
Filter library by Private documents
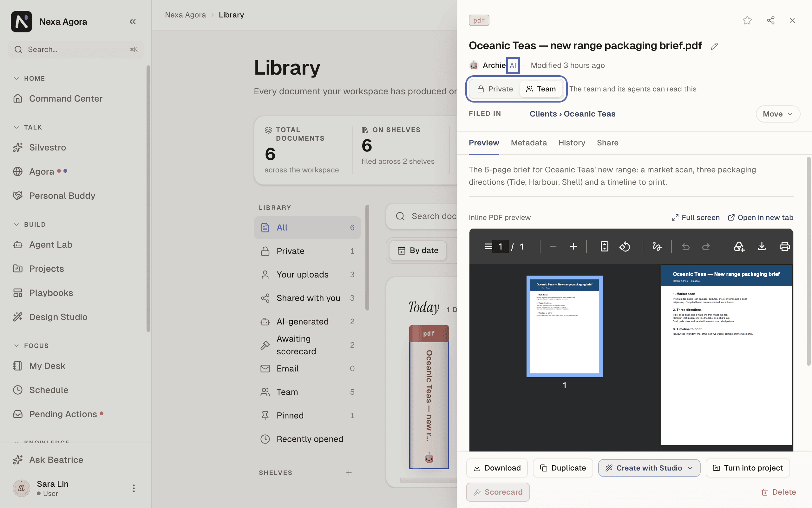tap(307, 251)
